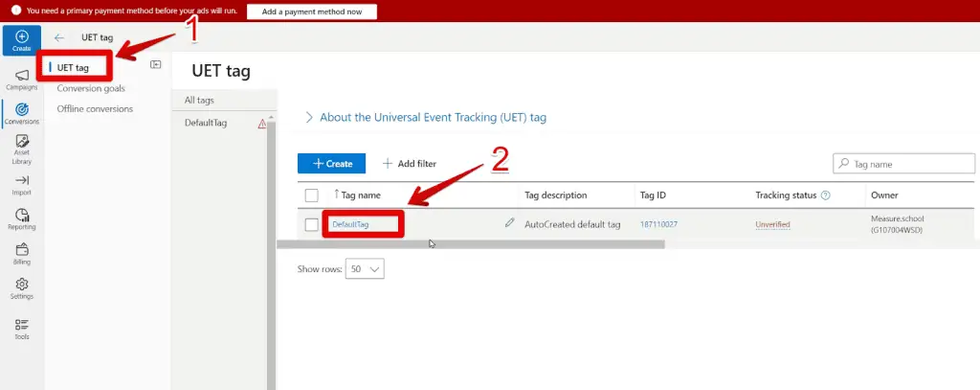Click the Tag name search field

pos(903,164)
